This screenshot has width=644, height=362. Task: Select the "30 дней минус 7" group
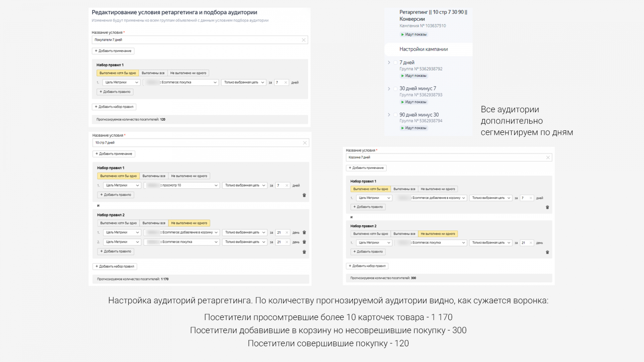pyautogui.click(x=418, y=88)
